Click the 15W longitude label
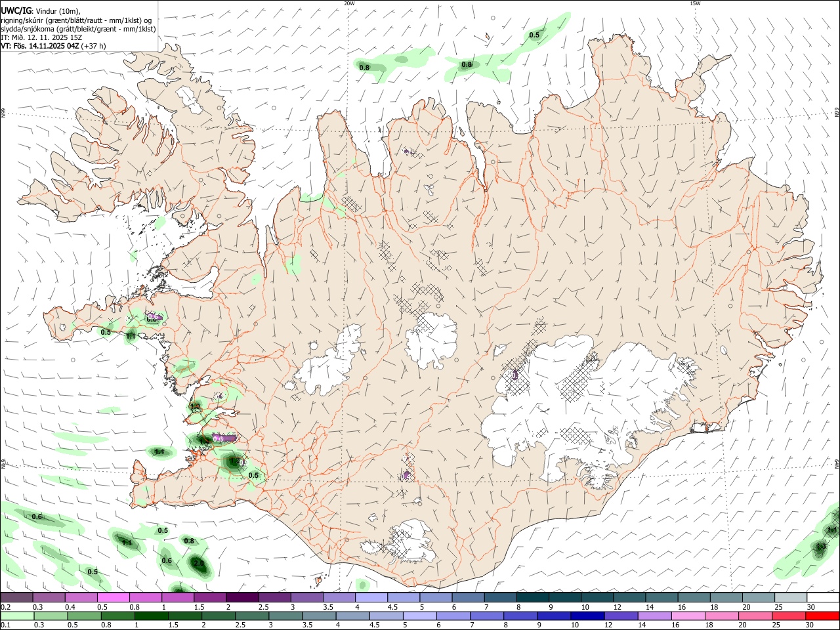 (x=695, y=3)
